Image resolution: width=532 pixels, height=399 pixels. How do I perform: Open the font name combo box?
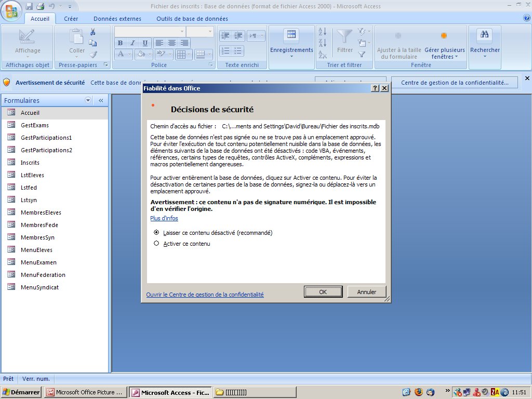click(150, 32)
